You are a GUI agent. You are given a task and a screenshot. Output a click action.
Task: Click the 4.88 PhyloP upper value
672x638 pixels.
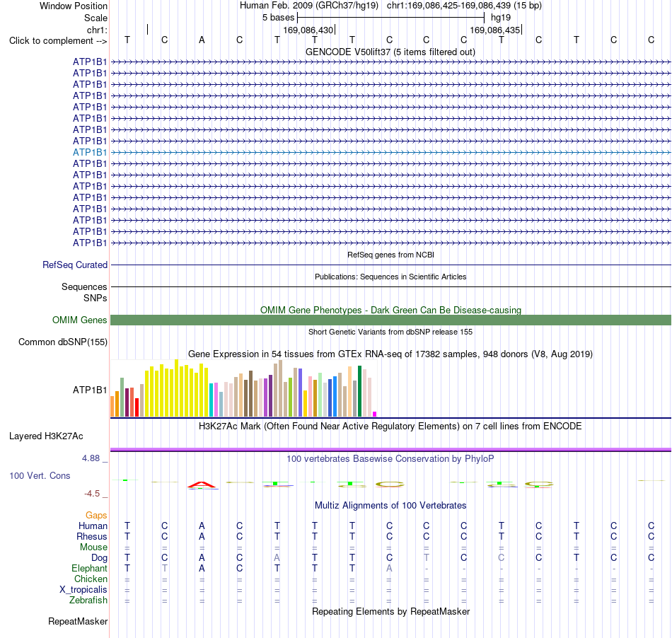pyautogui.click(x=91, y=458)
